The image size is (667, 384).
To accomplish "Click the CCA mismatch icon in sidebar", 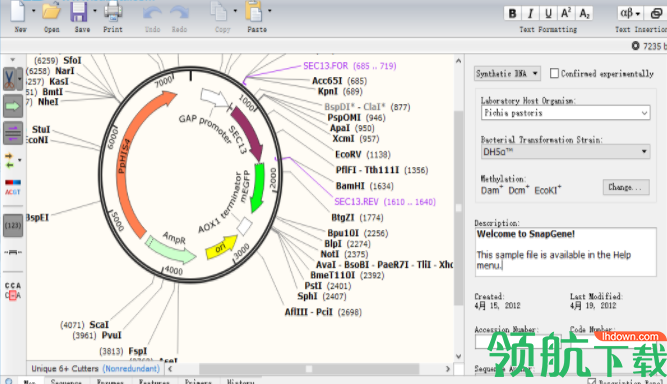I will coord(13,290).
